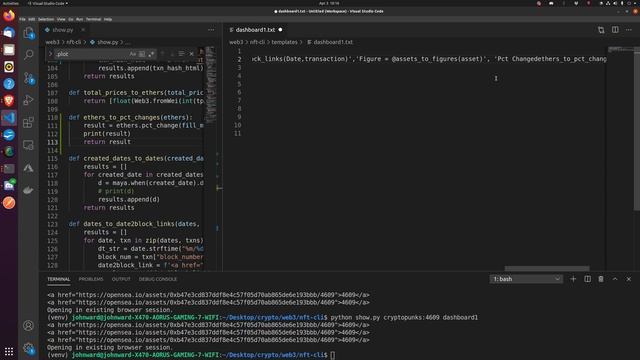Toggle Match Whole Word in the find widget
This screenshot has width=640, height=360.
pyautogui.click(x=142, y=54)
